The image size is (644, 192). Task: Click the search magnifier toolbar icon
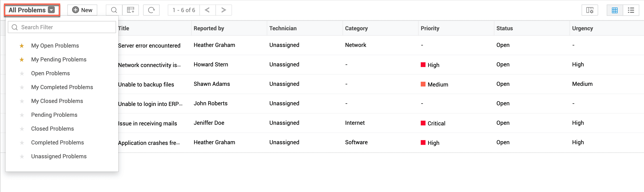pyautogui.click(x=114, y=10)
